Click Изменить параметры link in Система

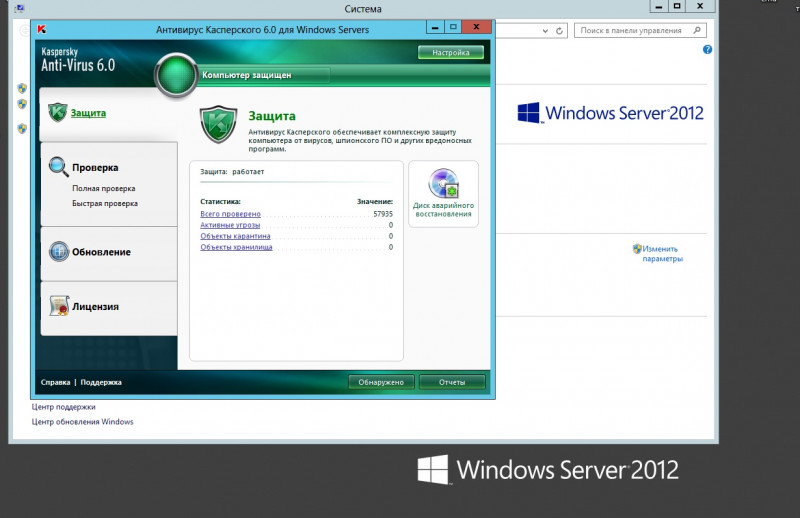pyautogui.click(x=662, y=254)
